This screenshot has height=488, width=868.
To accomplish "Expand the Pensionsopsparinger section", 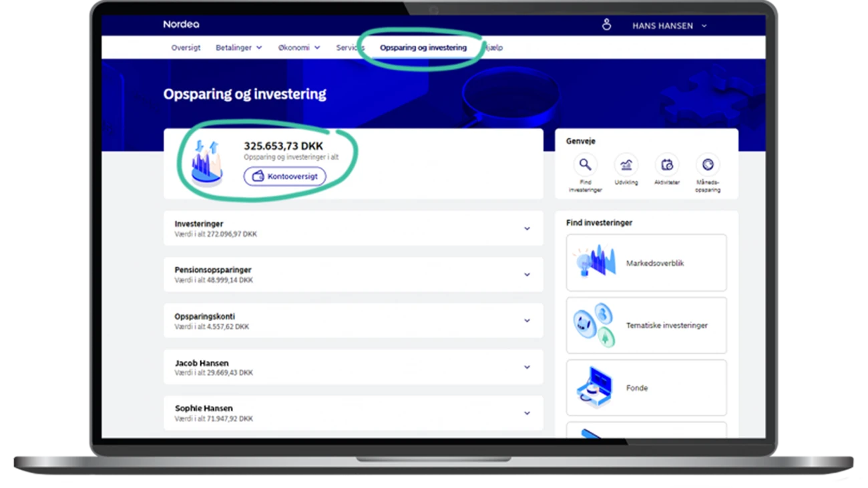I will 527,275.
